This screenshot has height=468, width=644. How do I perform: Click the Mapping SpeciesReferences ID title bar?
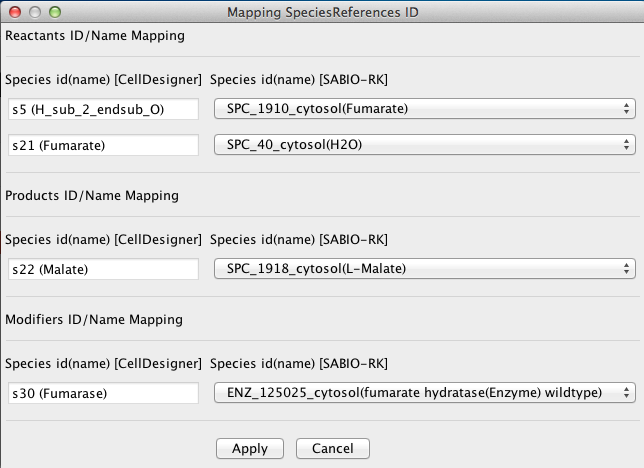coord(323,12)
